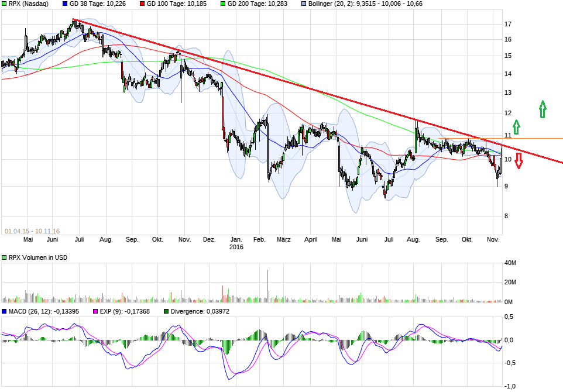Click the magenta EXP (9) legend square
Screen dimensions: 563x392
click(x=95, y=311)
